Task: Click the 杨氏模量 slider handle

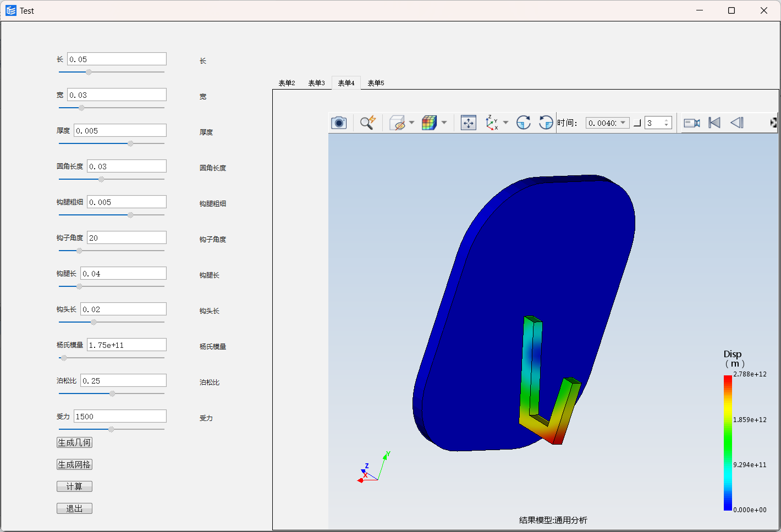Action: [x=64, y=358]
